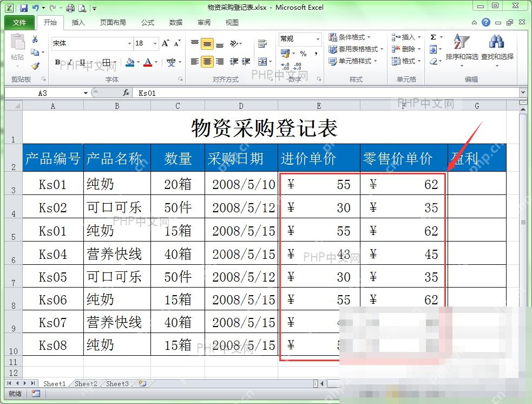Toggle Bold formatting
532x404 pixels.
click(x=58, y=62)
